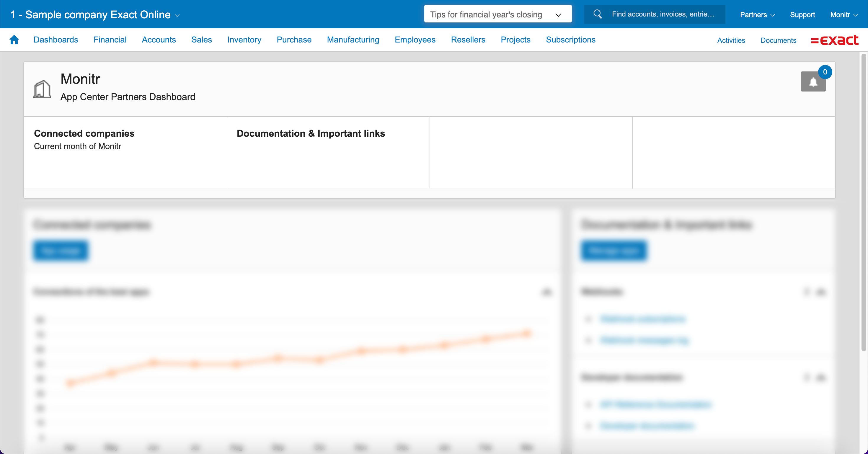Click the Exact logo
The image size is (868, 454).
click(834, 40)
